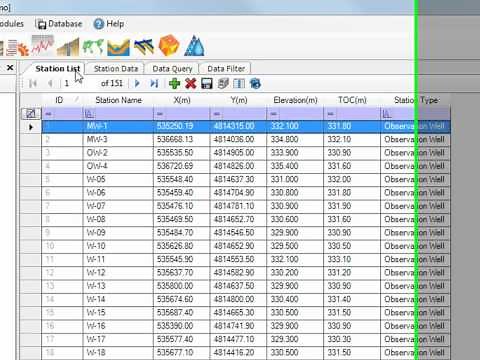Save changes with floppy disk icon
The width and height of the screenshot is (480, 360).
[207, 83]
